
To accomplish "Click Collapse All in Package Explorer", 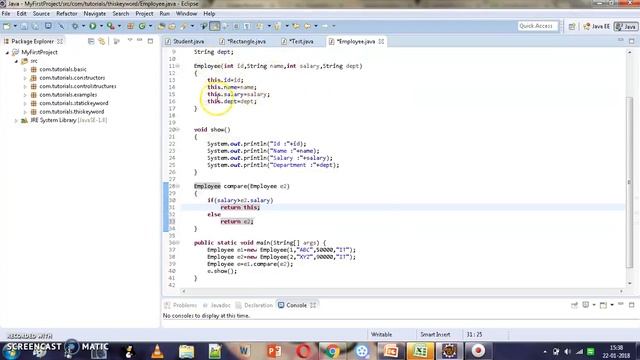I will tap(91, 41).
